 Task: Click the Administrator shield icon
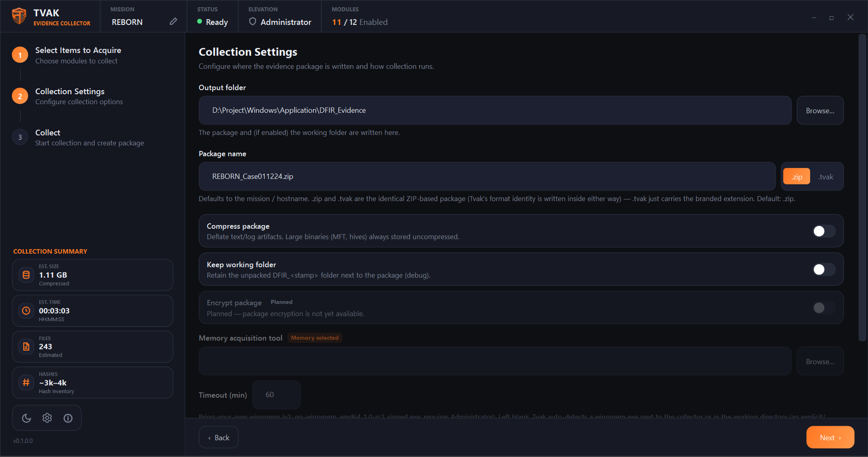(x=253, y=21)
